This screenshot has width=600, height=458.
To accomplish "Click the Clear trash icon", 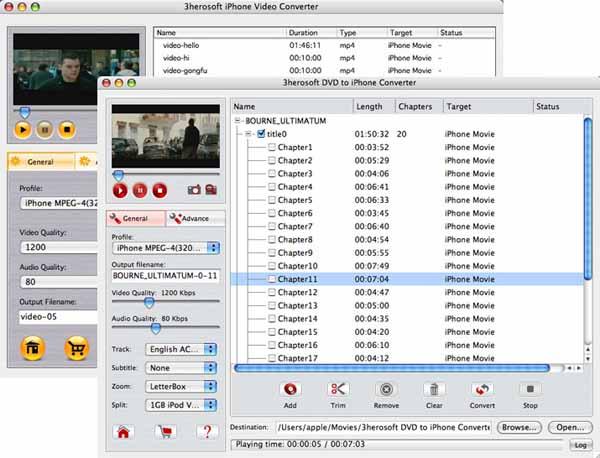I will tap(434, 390).
